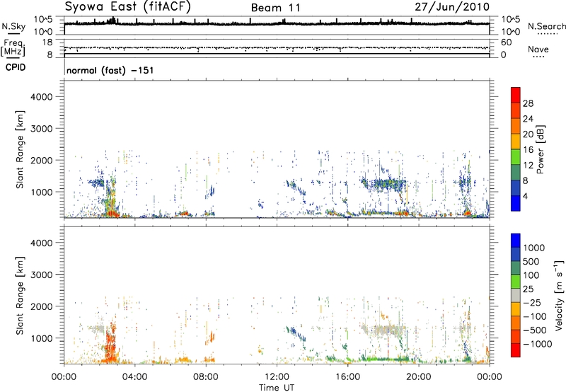Click the 'Syowa East (fitACF)' title text

[x=127, y=6]
